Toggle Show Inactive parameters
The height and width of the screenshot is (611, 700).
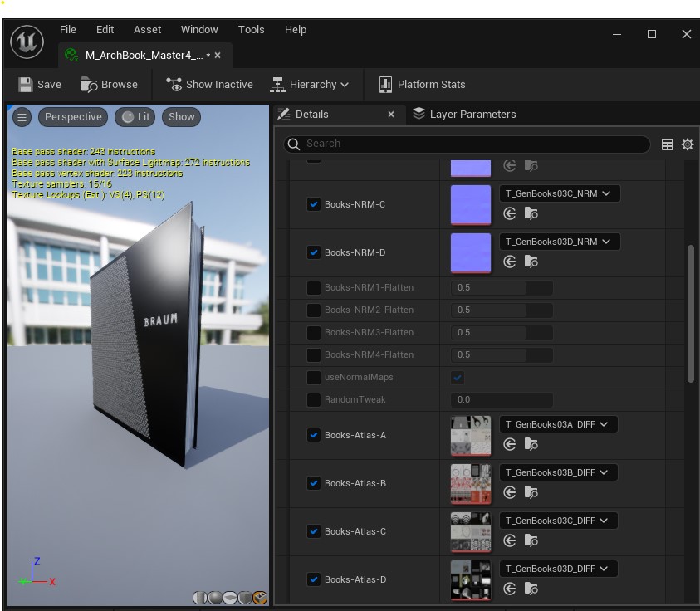[x=209, y=85]
